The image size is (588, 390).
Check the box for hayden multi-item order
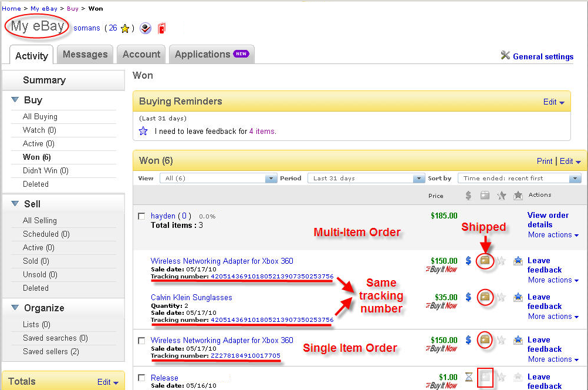pos(141,216)
